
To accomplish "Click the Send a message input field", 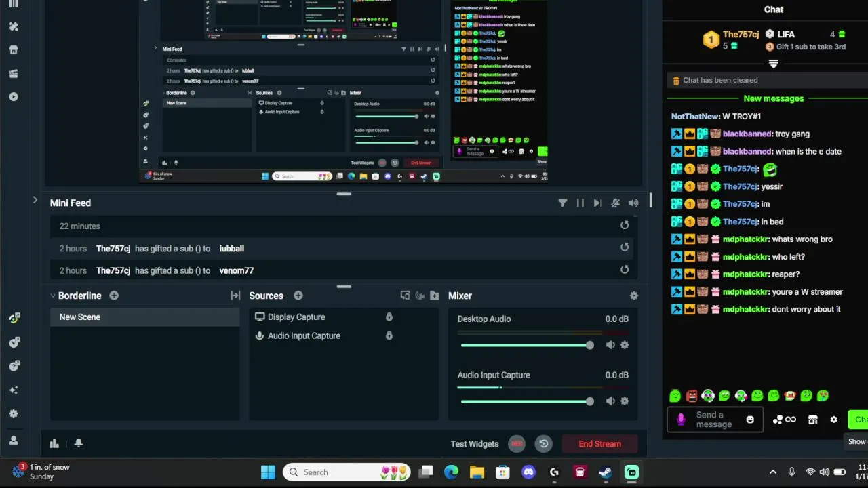I will (x=714, y=420).
